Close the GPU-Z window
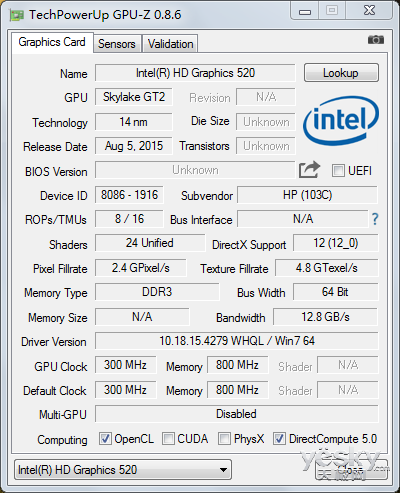Image resolution: width=400 pixels, height=493 pixels. point(369,11)
